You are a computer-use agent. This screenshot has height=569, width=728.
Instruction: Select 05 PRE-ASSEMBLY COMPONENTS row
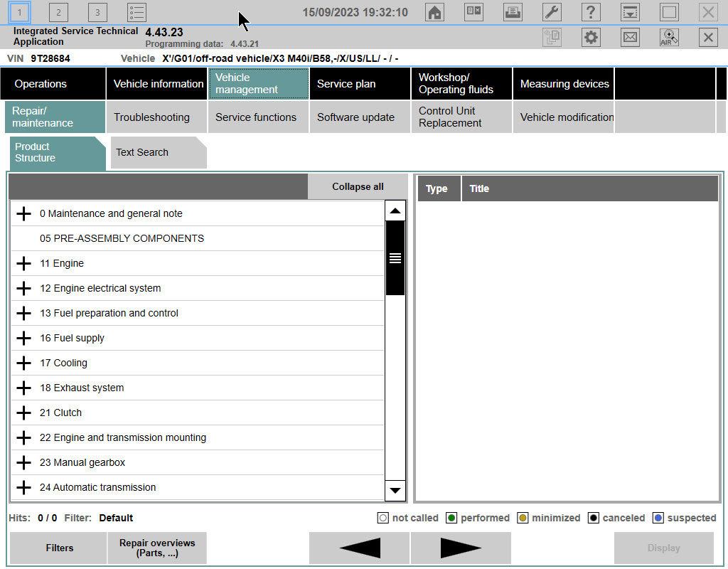click(198, 238)
